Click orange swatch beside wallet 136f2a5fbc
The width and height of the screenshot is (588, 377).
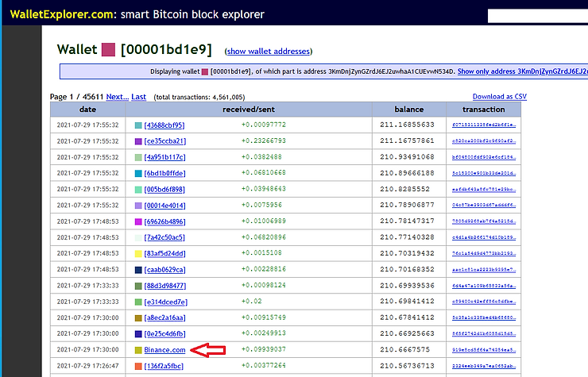138,366
